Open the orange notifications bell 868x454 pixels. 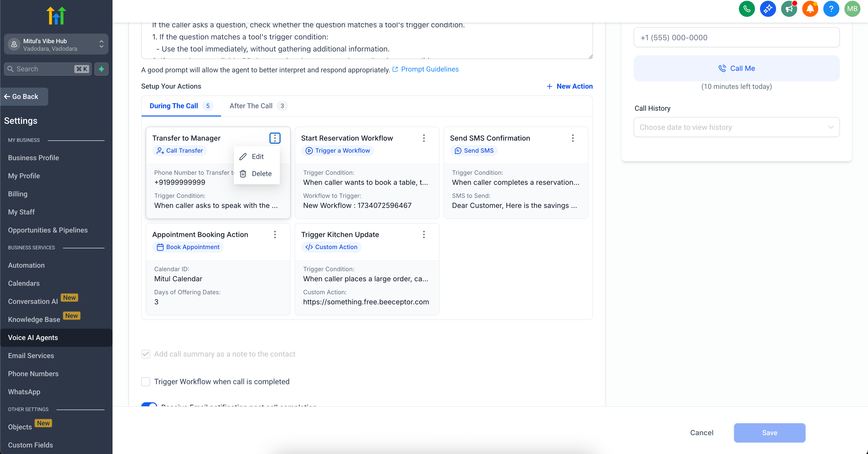[810, 9]
